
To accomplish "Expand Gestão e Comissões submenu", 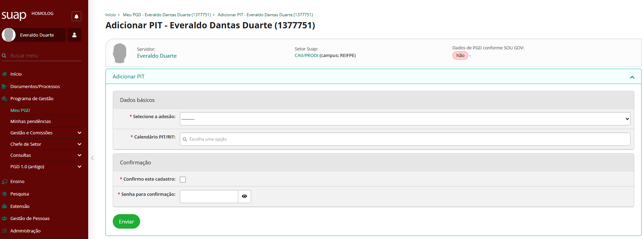I will (46, 133).
